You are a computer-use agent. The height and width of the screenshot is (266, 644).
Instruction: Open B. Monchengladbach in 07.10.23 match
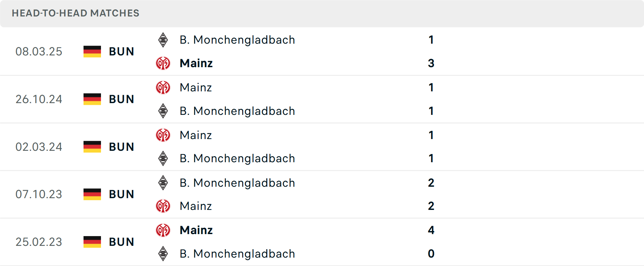(x=237, y=183)
